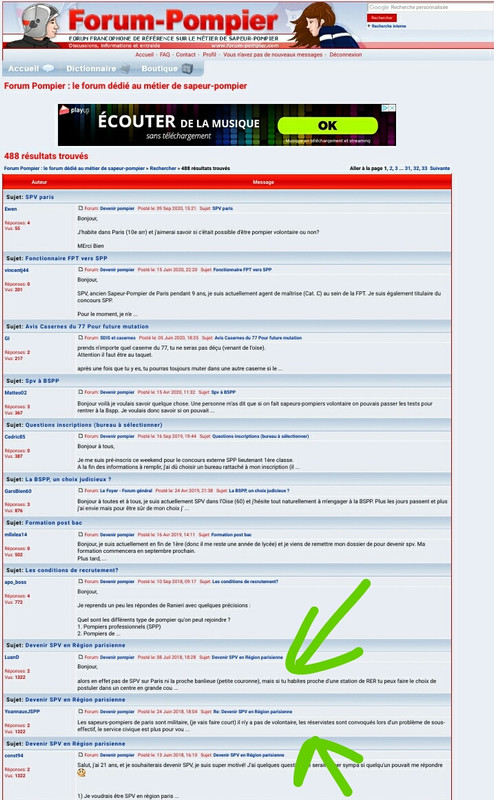Close the playup ad with its X icon
This screenshot has width=494, height=800.
392,108
